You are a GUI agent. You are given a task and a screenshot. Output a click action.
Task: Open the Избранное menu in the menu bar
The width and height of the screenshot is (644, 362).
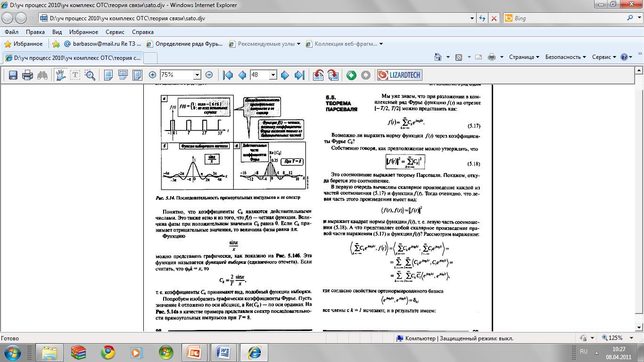tap(83, 32)
